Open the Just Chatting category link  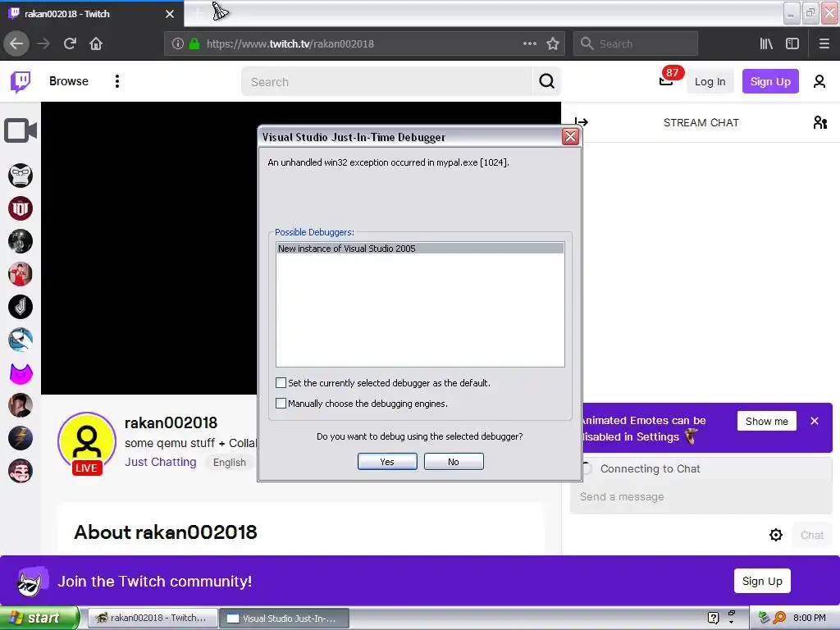[161, 462]
